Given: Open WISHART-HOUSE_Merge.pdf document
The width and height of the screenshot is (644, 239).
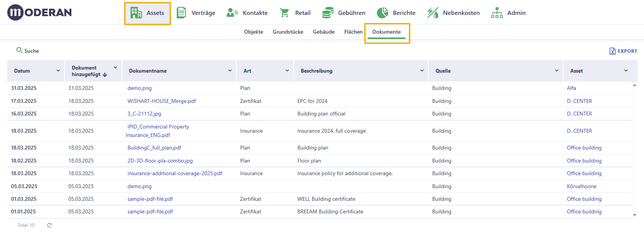Looking at the screenshot, I should 161,101.
